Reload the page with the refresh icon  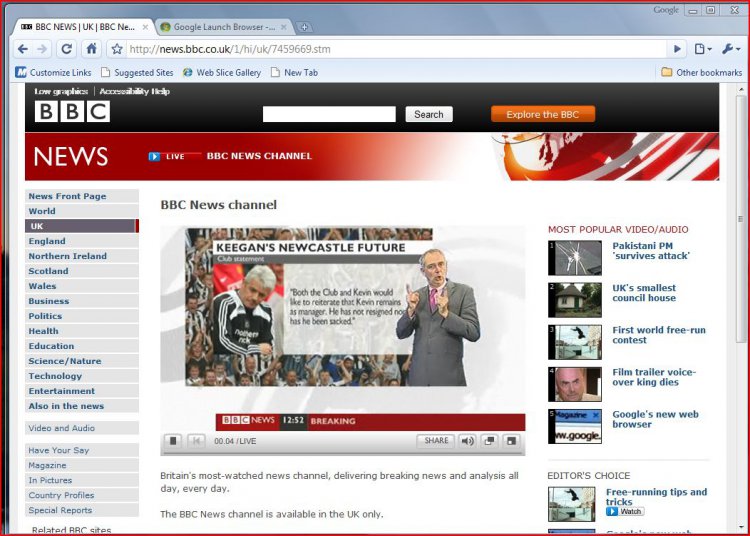click(x=66, y=49)
